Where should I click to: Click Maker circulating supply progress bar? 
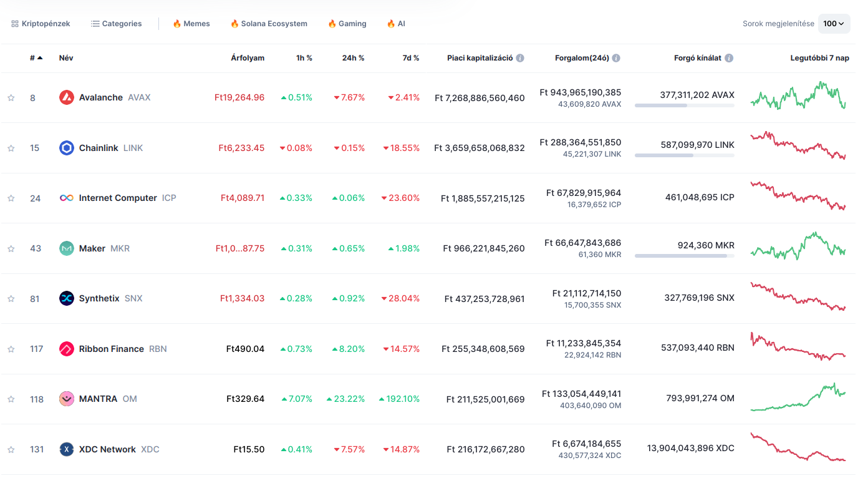click(685, 256)
